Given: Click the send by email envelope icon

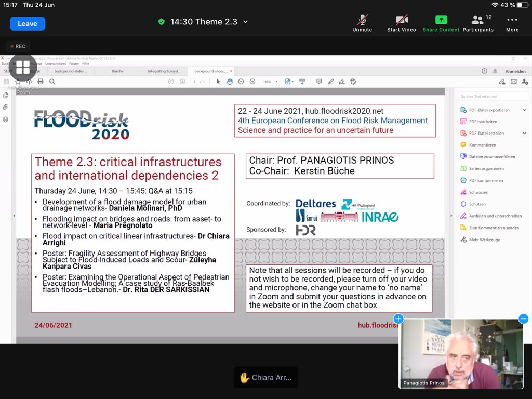Looking at the screenshot, I should (514, 82).
